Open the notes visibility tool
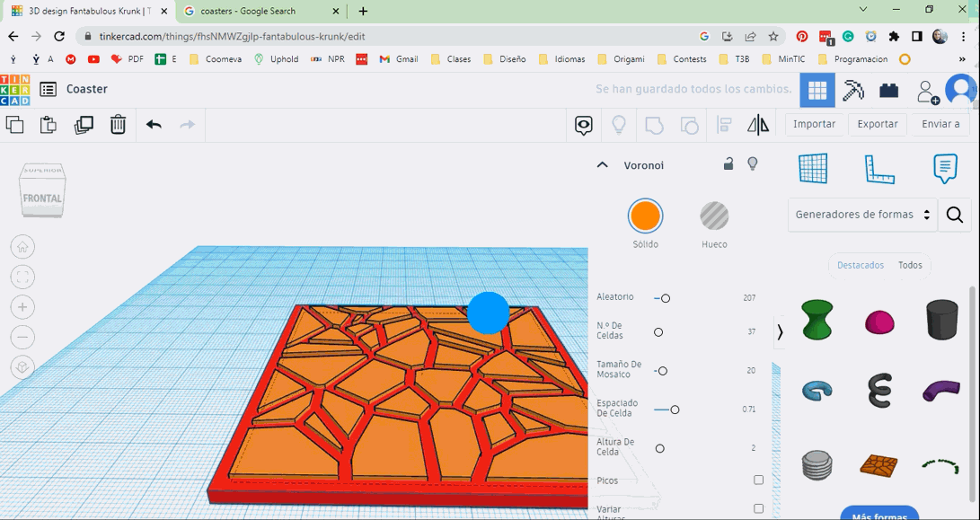This screenshot has width=980, height=520. pyautogui.click(x=583, y=125)
